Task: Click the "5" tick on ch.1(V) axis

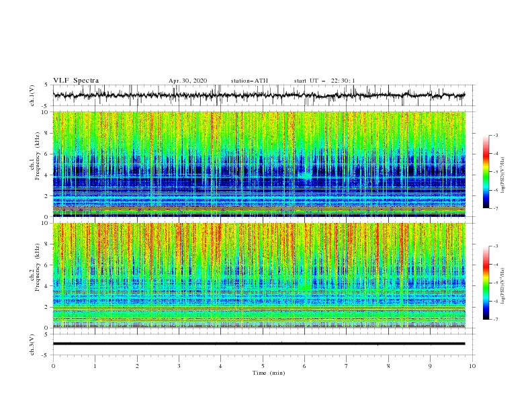Action: pos(46,85)
